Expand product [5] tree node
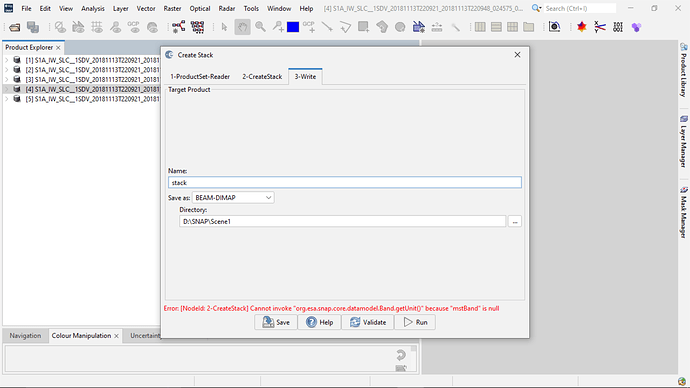690x388 pixels. point(7,99)
